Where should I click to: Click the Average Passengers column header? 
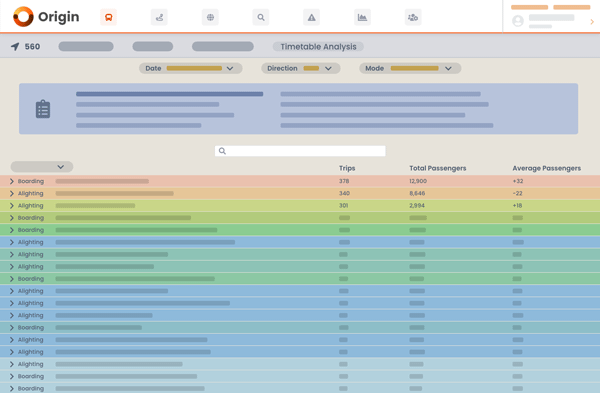pos(546,168)
